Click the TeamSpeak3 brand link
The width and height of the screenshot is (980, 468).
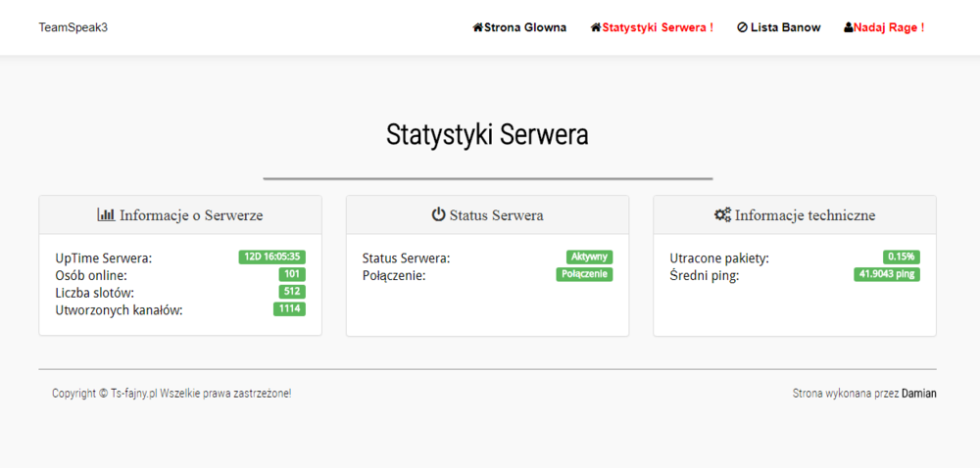tap(73, 27)
